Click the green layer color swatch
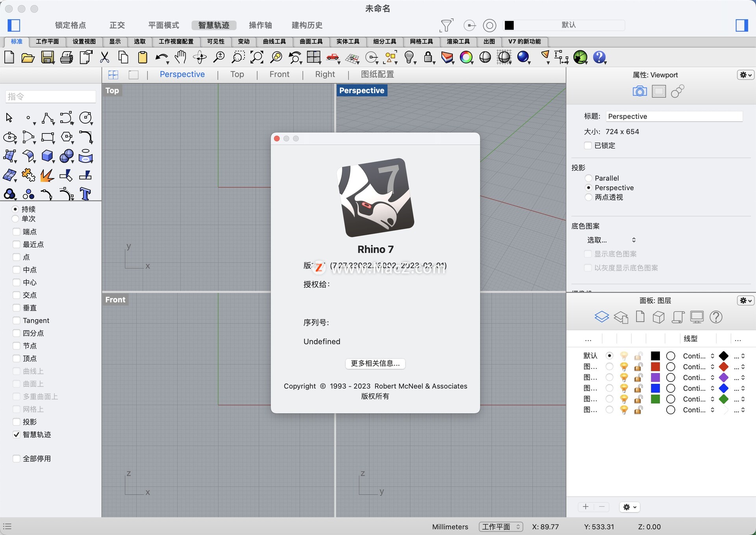The image size is (756, 535). pos(655,399)
